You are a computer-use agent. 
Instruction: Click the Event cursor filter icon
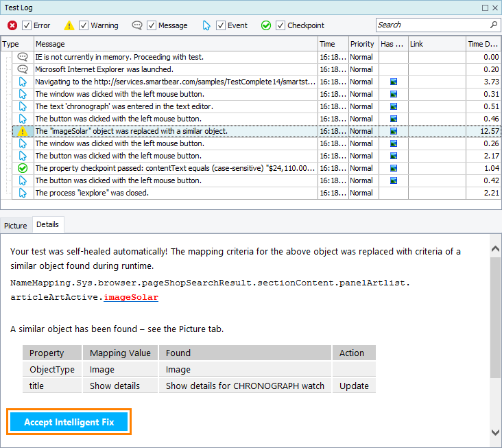click(206, 25)
